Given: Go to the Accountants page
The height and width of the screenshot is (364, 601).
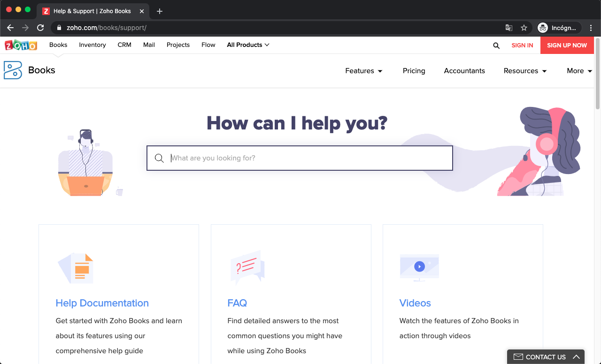Looking at the screenshot, I should (x=464, y=71).
